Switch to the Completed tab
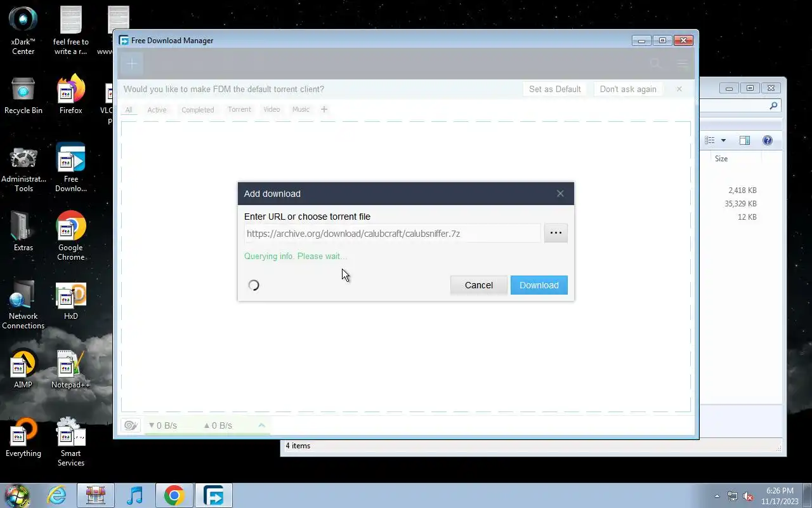Viewport: 812px width, 508px height. click(198, 110)
